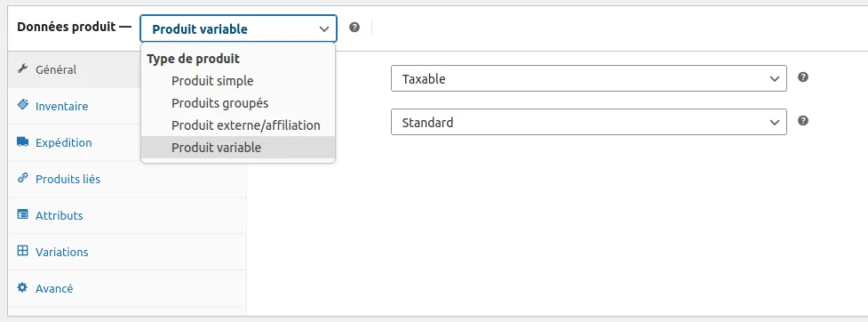Click the Inventaire tag icon

coord(23,105)
